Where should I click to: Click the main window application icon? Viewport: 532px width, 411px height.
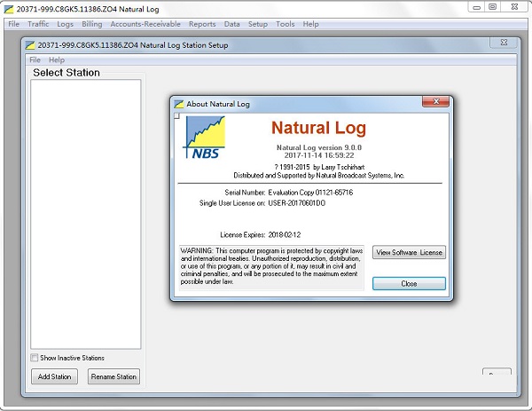point(9,9)
